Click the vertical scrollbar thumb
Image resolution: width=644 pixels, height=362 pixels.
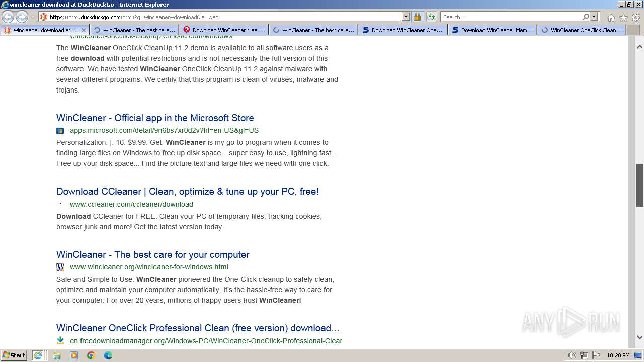pyautogui.click(x=640, y=185)
